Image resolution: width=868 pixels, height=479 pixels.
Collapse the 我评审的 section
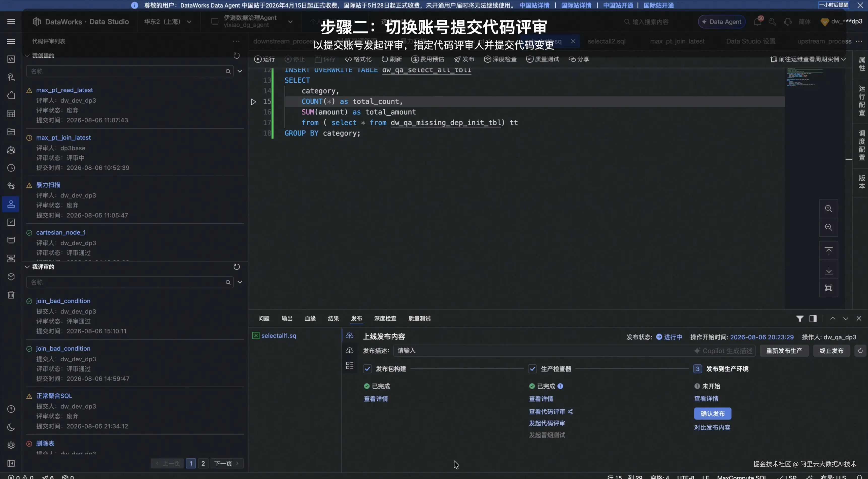tap(27, 267)
